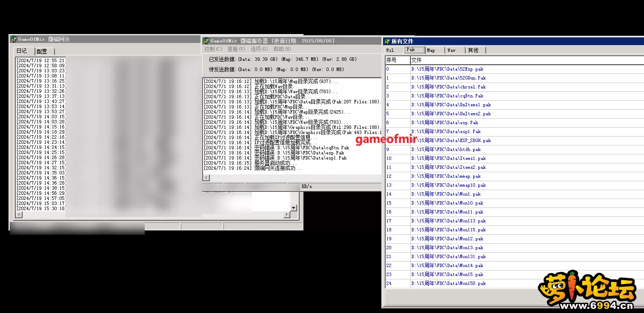
Task: Select file row mmap.pak
Action: pyautogui.click(x=515, y=176)
